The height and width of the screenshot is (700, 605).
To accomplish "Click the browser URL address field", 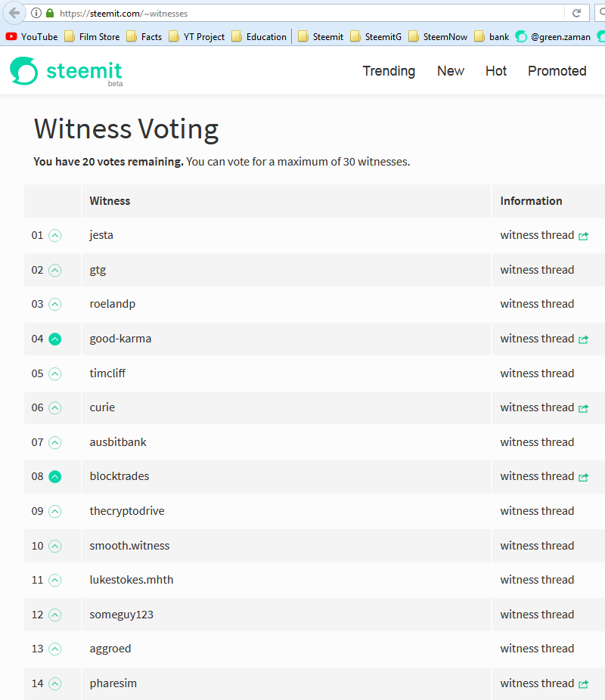I will (302, 13).
